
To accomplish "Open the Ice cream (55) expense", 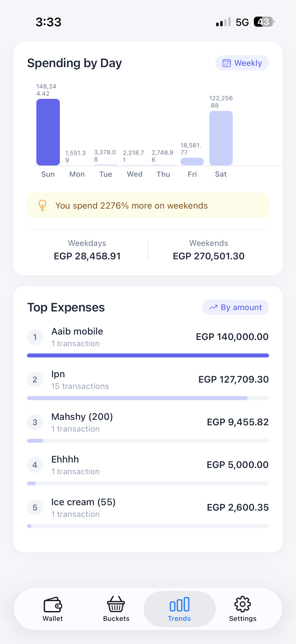I will point(148,507).
